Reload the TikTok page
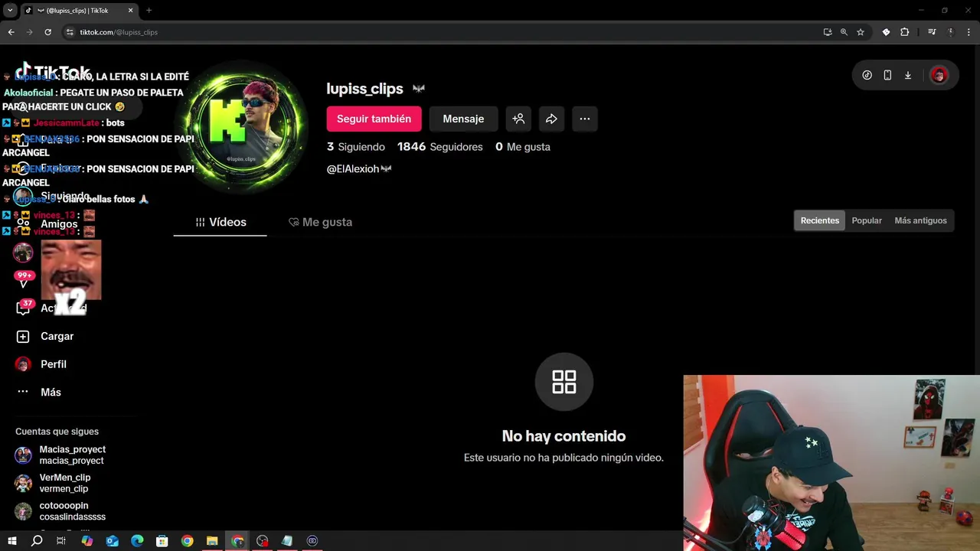 pos(47,32)
